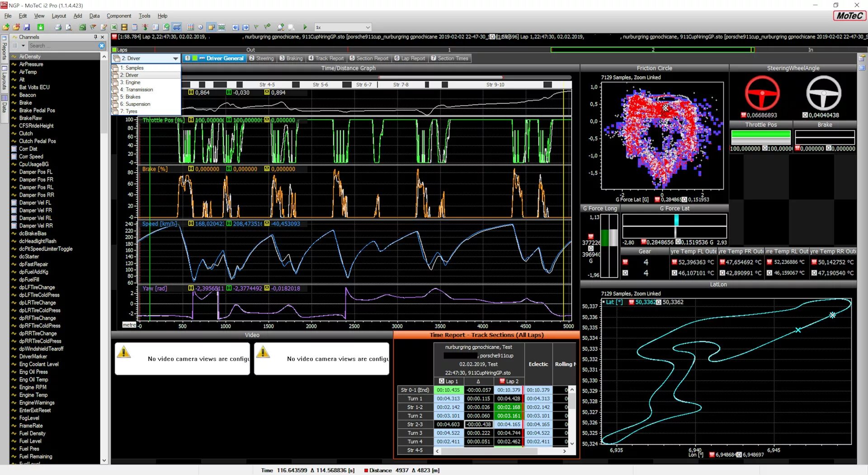The width and height of the screenshot is (868, 475).
Task: Select 6: Suspension from the workbook list
Action: click(x=146, y=104)
